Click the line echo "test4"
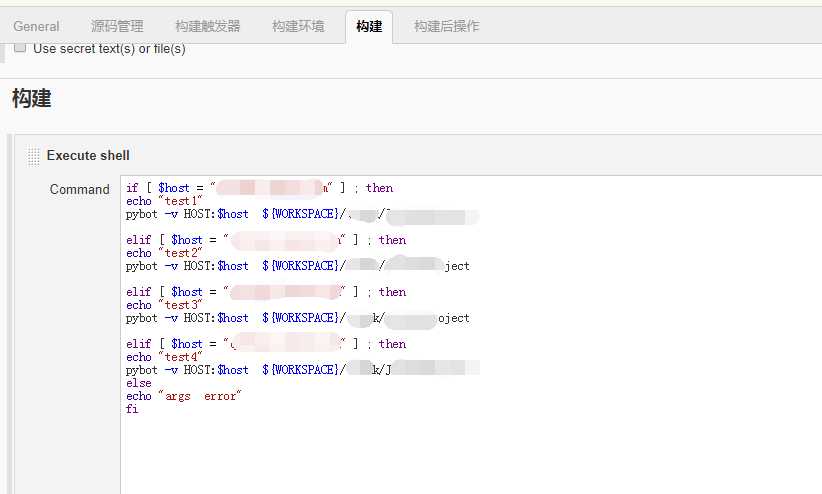This screenshot has height=494, width=822. click(x=164, y=357)
